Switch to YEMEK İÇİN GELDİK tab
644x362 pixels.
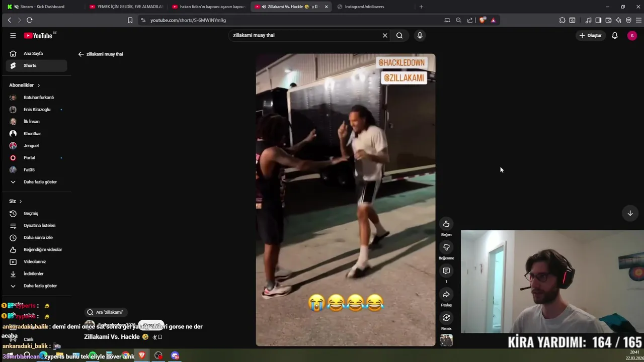coord(126,7)
